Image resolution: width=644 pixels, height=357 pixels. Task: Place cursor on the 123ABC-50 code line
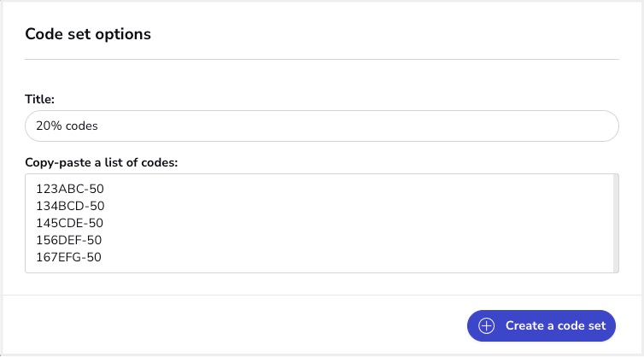(x=70, y=189)
